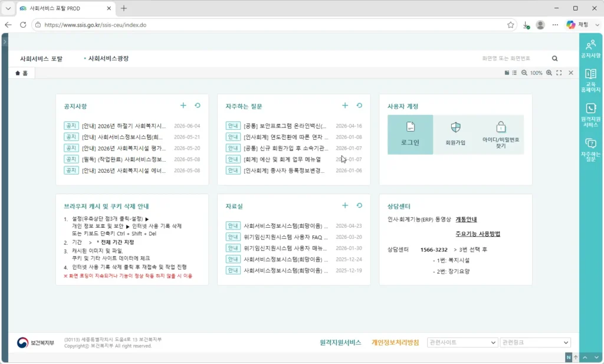The image size is (604, 364).
Task: Open FAQ 신규 회원가입 후 소속기관
Action: coord(286,148)
